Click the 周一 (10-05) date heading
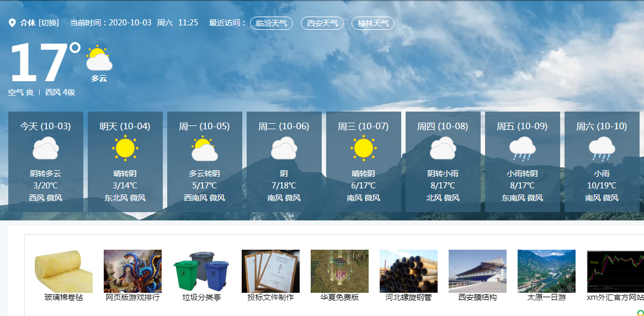 [x=205, y=127]
